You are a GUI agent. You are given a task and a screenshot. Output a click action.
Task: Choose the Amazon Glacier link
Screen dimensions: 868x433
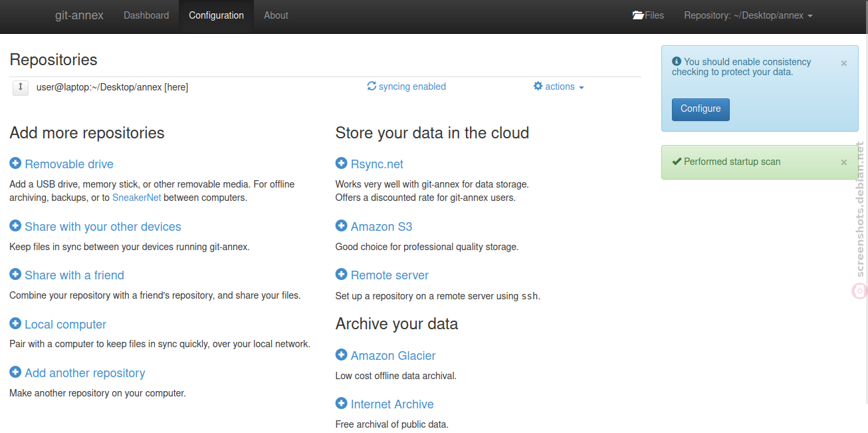pyautogui.click(x=393, y=356)
